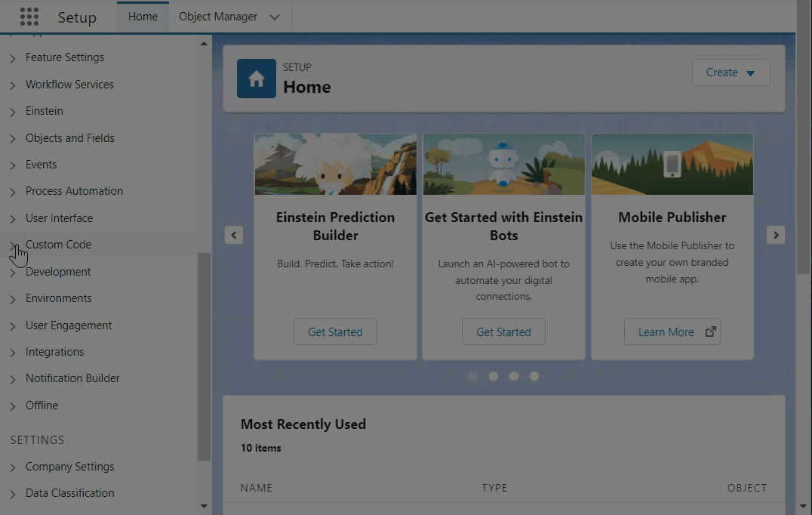Click the external link icon on Learn More
812x515 pixels.
click(x=710, y=332)
